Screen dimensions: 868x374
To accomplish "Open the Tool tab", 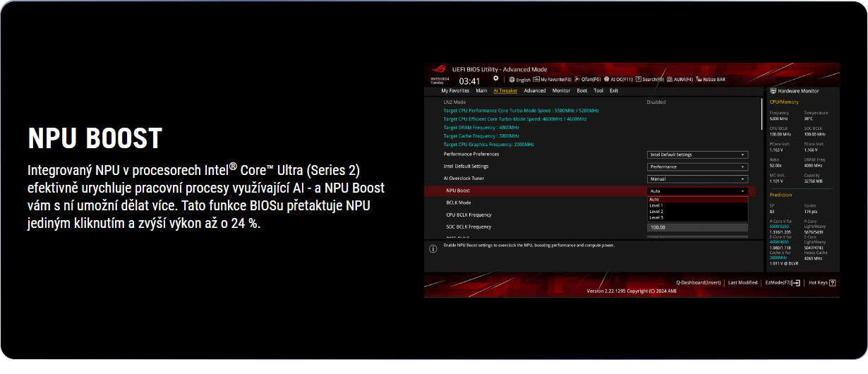I will click(x=598, y=90).
